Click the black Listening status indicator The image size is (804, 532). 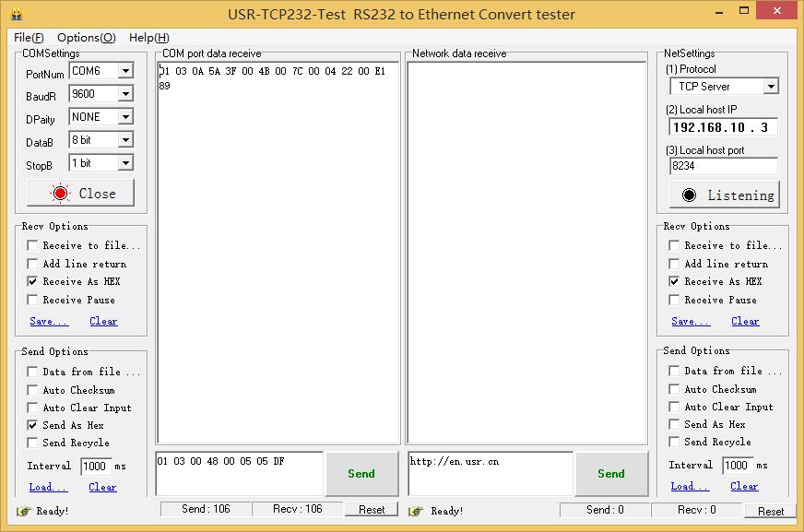[x=689, y=195]
